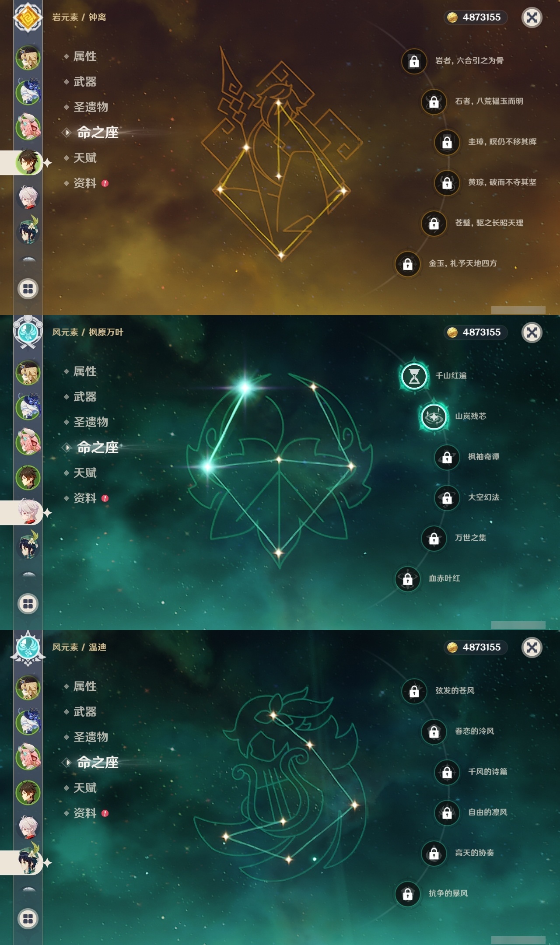
Task: Select 圣遗物 in the 钟离 screen menu
Action: (x=91, y=107)
